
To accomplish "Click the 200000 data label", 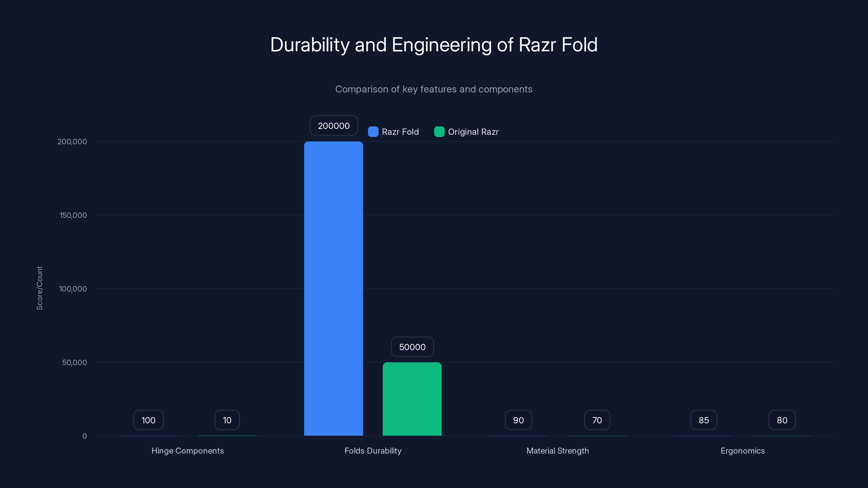I will (334, 125).
